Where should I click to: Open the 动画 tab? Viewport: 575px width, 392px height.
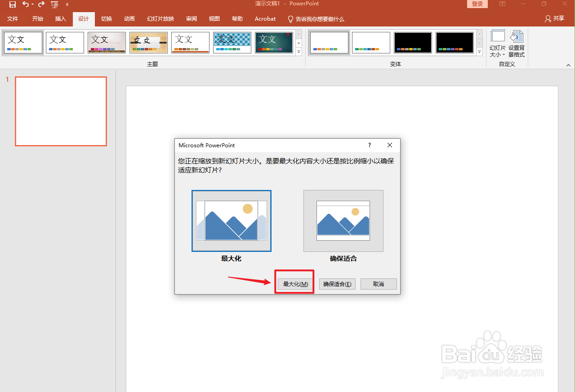129,19
